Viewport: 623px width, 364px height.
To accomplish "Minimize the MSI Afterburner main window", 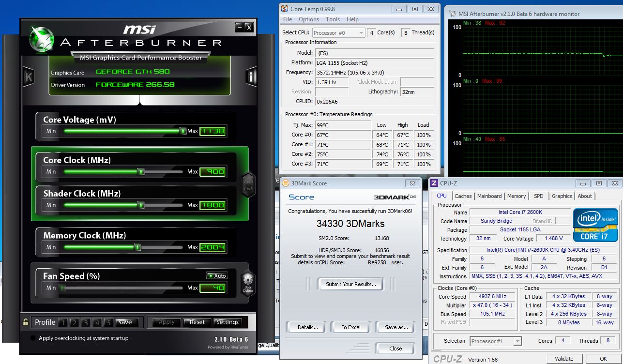I will point(239,27).
